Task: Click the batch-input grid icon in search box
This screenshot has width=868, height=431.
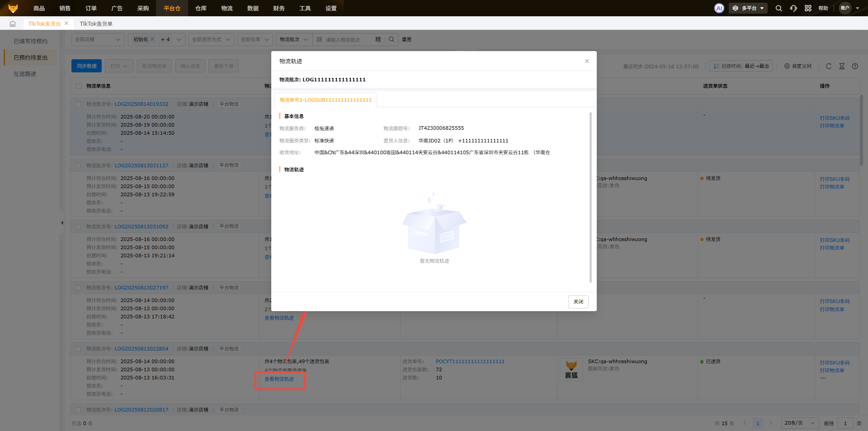Action: click(319, 39)
